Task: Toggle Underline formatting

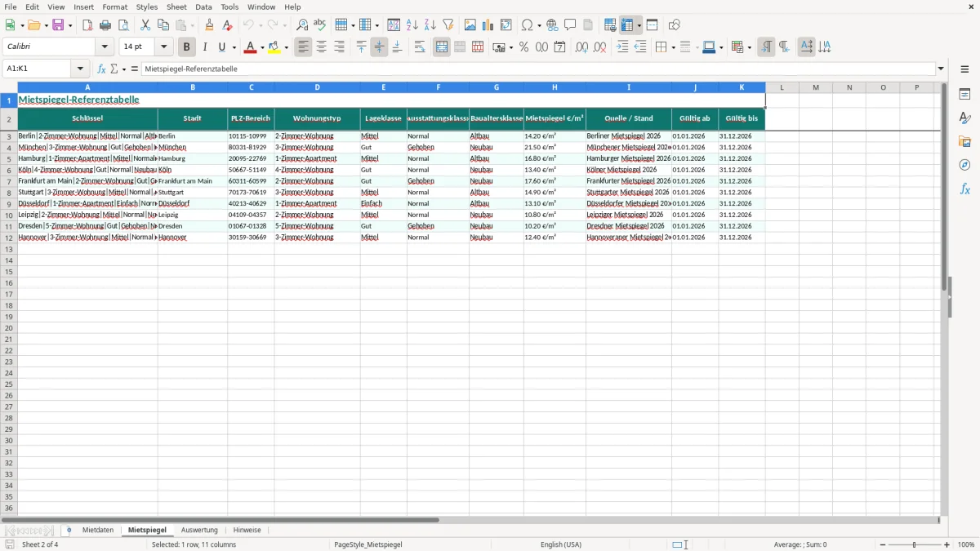Action: [221, 47]
